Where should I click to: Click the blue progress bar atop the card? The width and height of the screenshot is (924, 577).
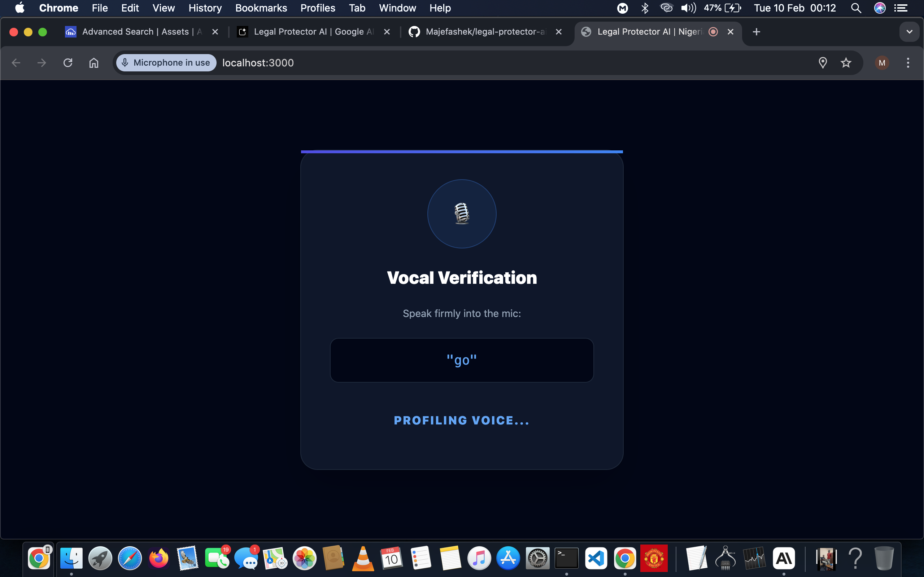click(x=462, y=151)
